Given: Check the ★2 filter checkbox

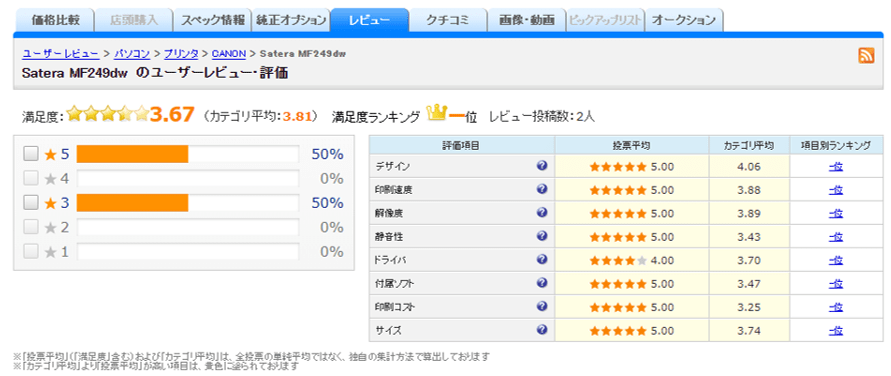Looking at the screenshot, I should coord(31,227).
